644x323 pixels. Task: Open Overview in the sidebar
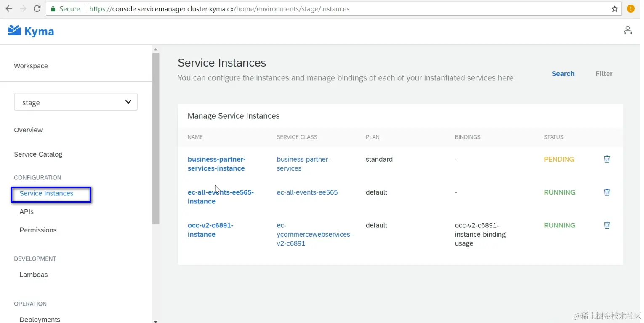pyautogui.click(x=28, y=130)
